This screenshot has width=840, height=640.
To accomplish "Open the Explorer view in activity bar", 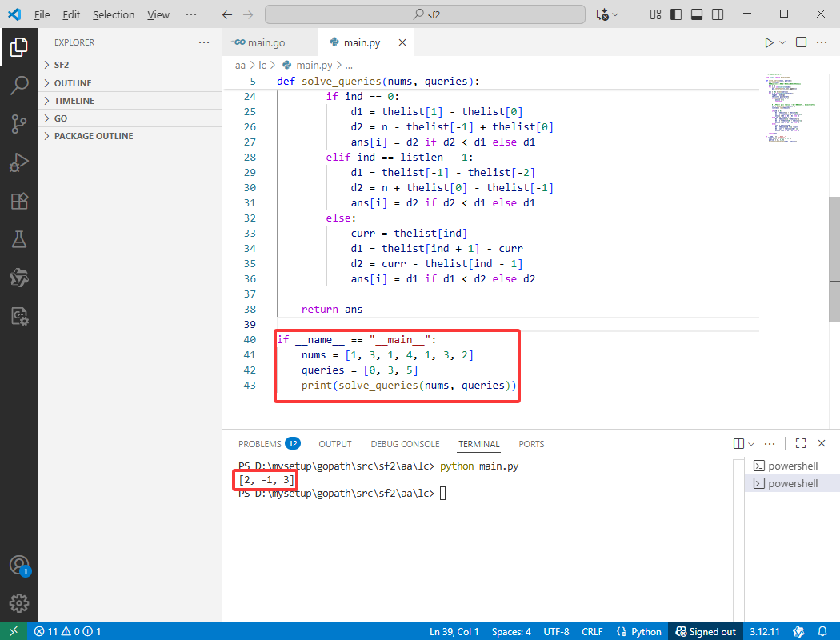I will pyautogui.click(x=18, y=47).
